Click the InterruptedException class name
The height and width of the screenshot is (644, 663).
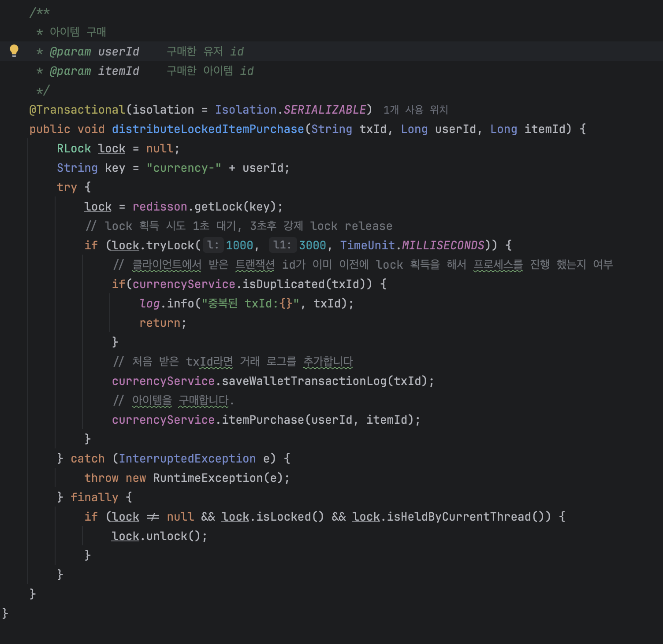click(187, 459)
